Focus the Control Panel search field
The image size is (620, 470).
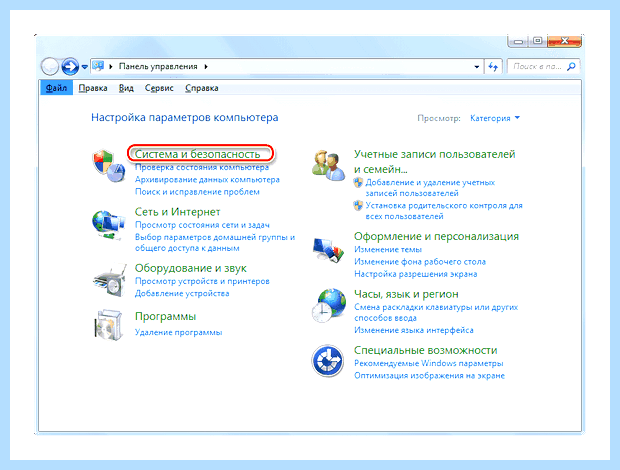point(544,66)
